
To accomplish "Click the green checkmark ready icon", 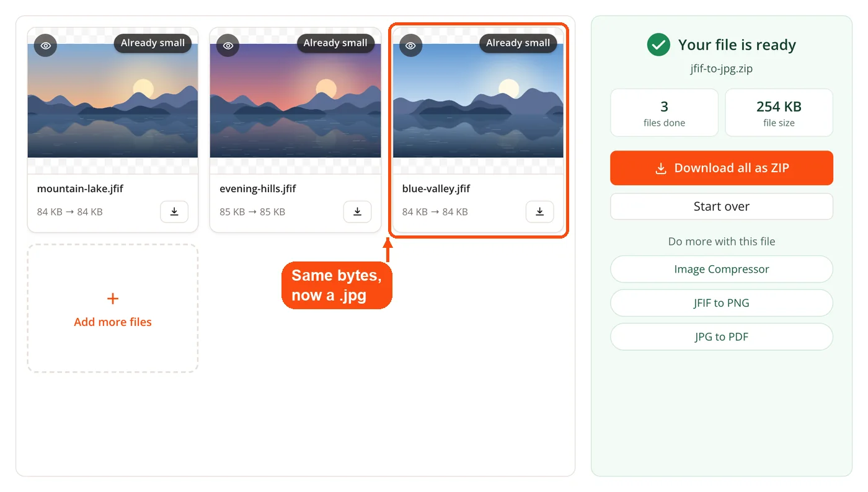I will [658, 45].
